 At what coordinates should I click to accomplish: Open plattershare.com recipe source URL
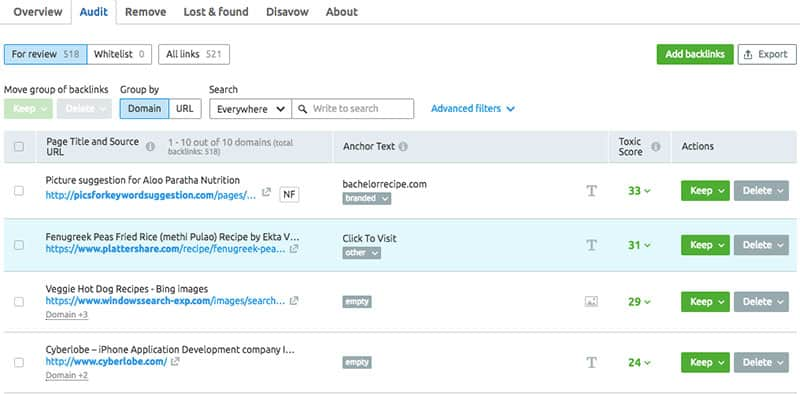click(x=165, y=249)
